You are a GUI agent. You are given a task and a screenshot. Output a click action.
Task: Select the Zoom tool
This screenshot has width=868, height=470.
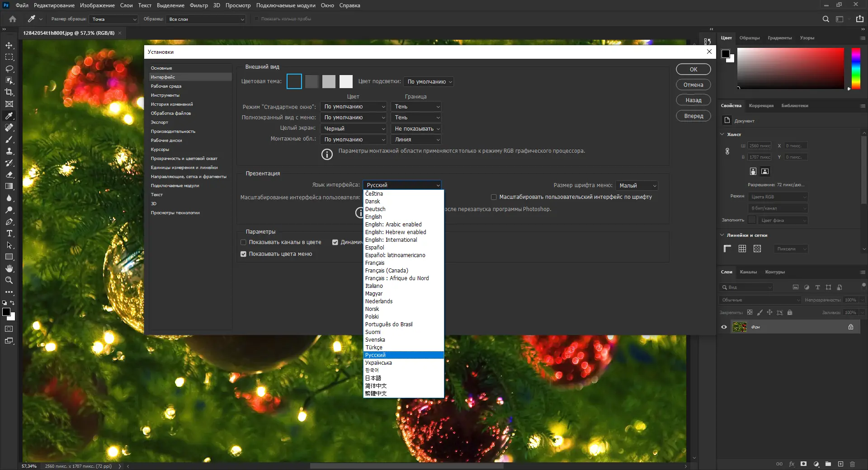[9, 280]
